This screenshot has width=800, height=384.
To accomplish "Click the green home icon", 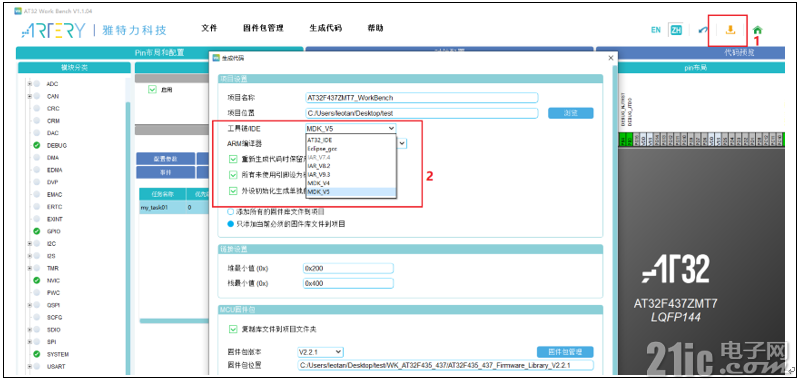I will tap(757, 30).
